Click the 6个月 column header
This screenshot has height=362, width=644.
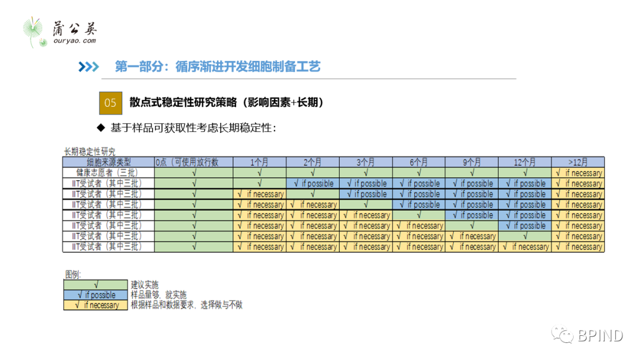tap(419, 162)
